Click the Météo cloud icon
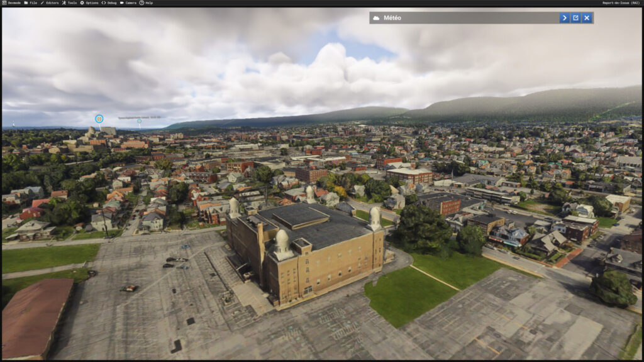Viewport: 644px width, 362px height. (x=376, y=18)
